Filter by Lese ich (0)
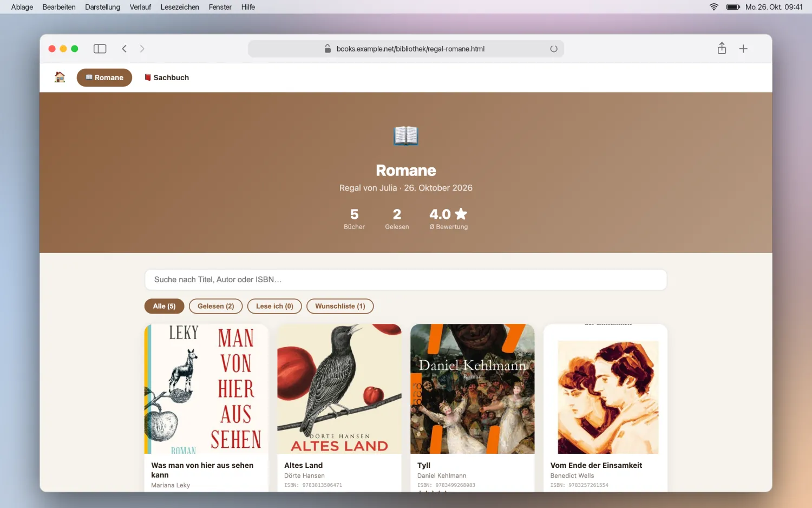Screen dimensions: 812x508 coord(274,306)
